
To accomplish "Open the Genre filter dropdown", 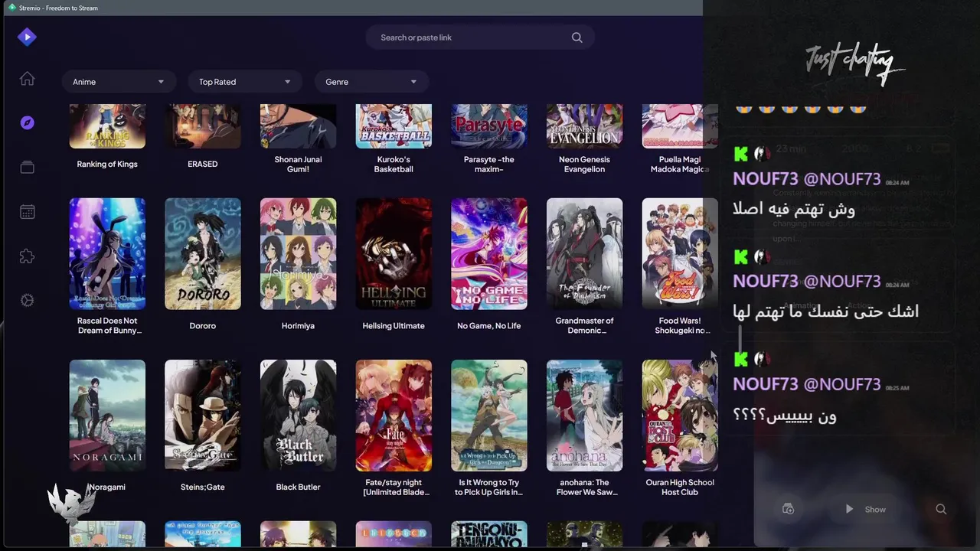I will 371,82.
